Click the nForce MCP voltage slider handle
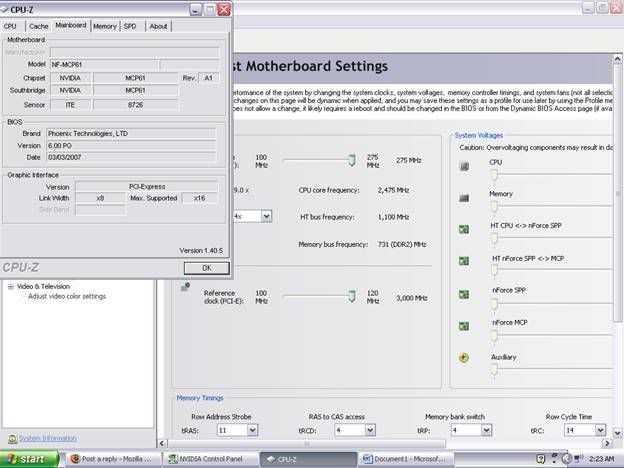This screenshot has height=468, width=624. pos(494,336)
